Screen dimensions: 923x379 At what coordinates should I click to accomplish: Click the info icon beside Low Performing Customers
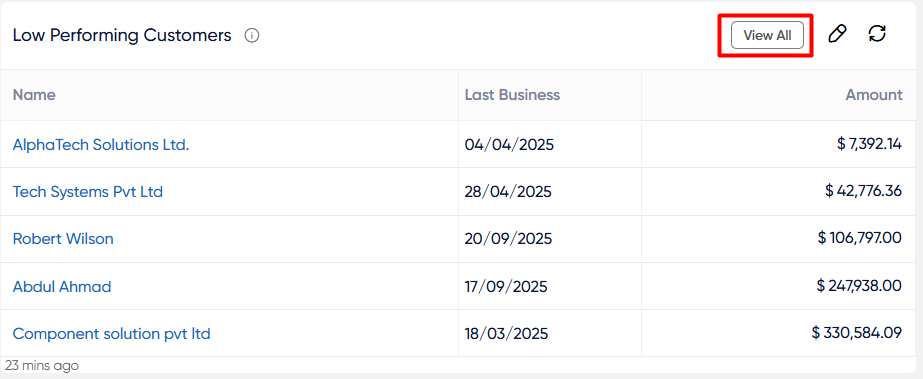(252, 36)
